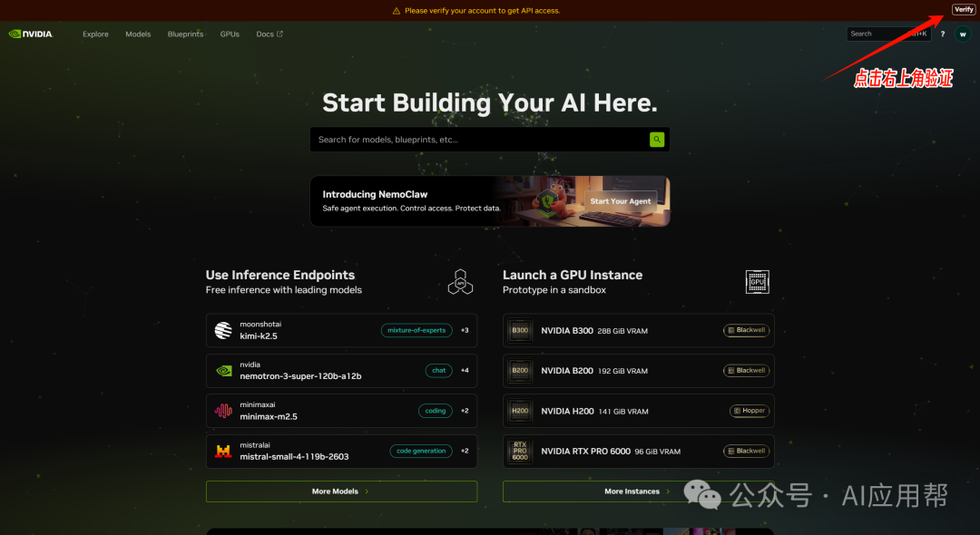
Task: Click the More Instances button
Action: (638, 491)
